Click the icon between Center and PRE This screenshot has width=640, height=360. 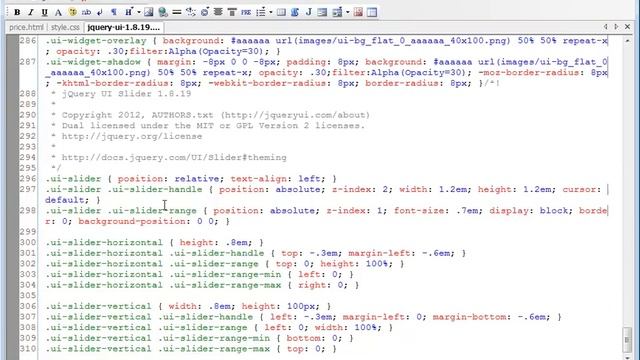(232, 12)
